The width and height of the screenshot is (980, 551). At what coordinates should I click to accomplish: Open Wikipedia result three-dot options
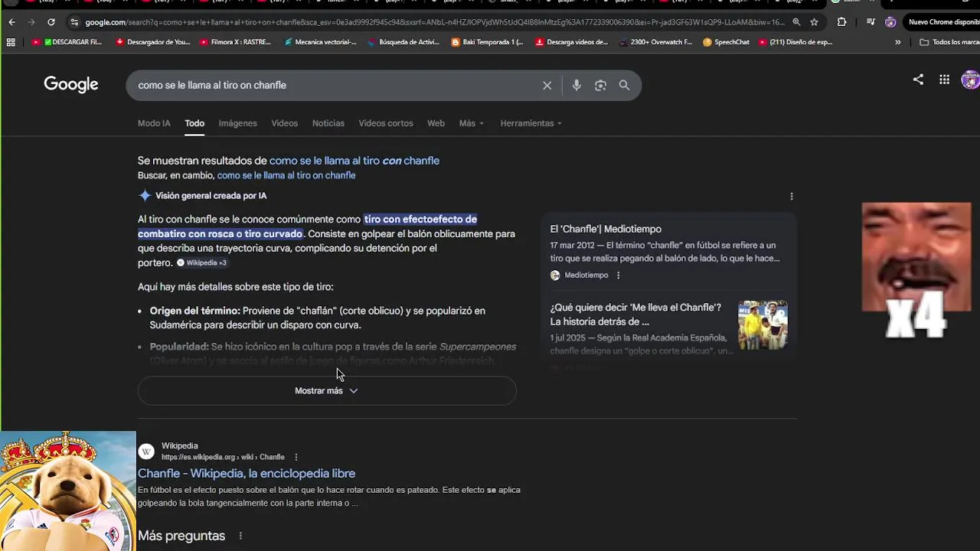[296, 458]
